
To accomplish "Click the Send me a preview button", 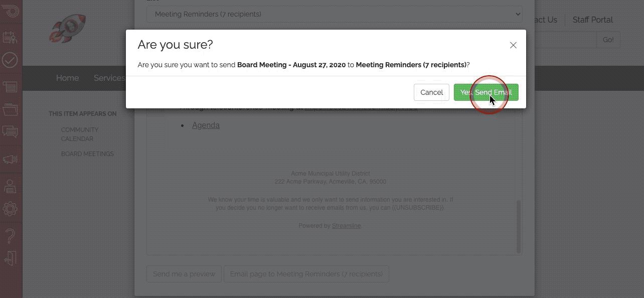I will click(184, 274).
